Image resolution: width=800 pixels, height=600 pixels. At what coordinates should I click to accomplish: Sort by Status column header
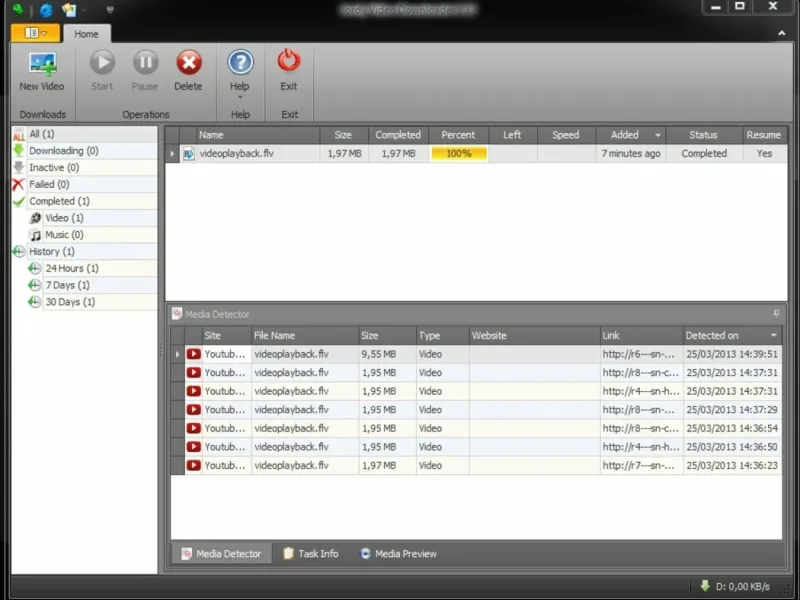point(704,135)
